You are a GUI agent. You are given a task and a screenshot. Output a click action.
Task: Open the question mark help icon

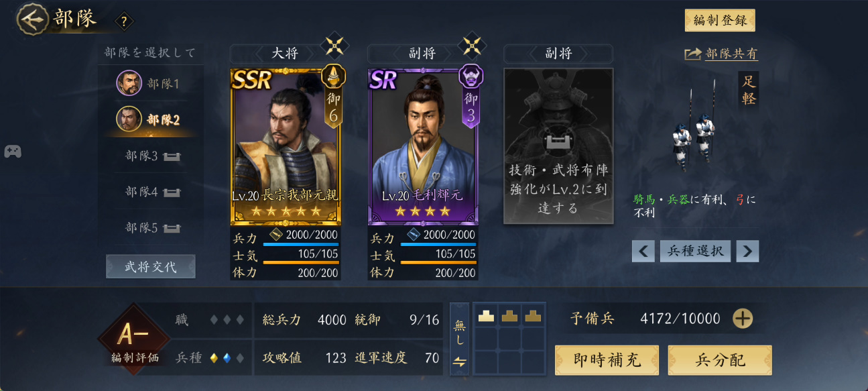point(124,21)
